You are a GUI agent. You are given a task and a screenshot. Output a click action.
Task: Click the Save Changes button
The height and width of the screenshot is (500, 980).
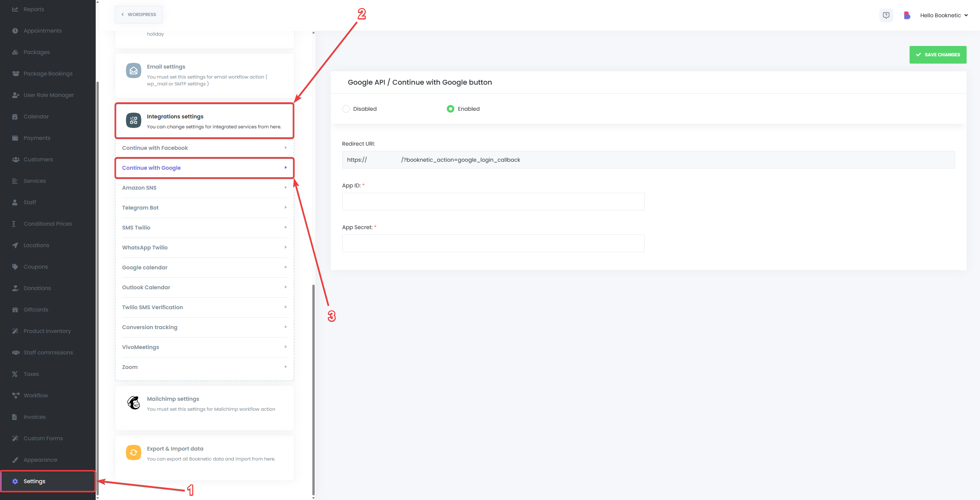point(938,55)
